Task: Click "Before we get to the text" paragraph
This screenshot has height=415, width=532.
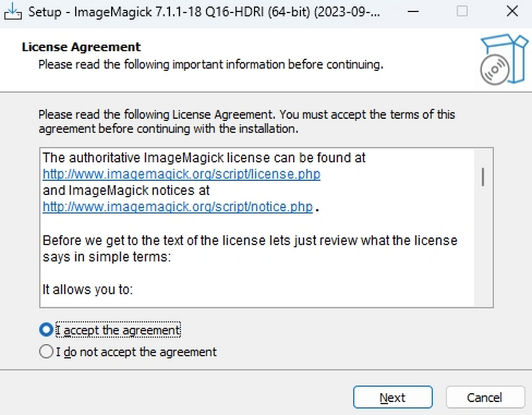Action: click(x=250, y=241)
